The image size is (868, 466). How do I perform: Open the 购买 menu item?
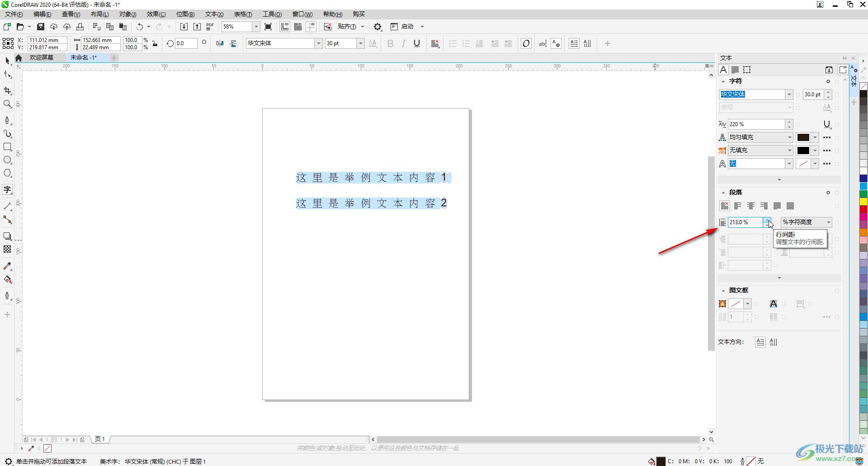(359, 14)
